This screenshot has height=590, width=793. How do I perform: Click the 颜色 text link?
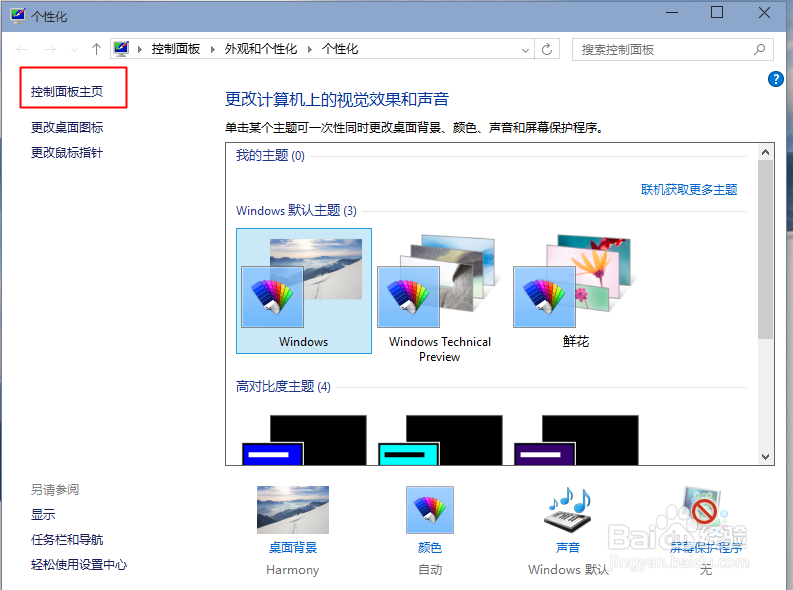coord(430,548)
